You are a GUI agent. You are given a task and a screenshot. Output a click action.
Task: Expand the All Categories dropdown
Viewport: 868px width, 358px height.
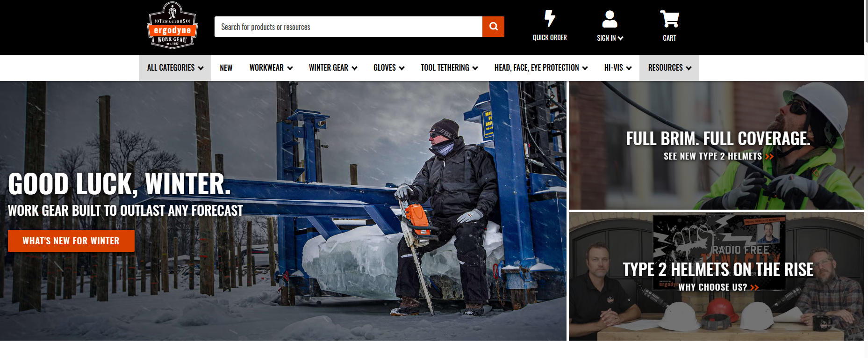click(175, 68)
